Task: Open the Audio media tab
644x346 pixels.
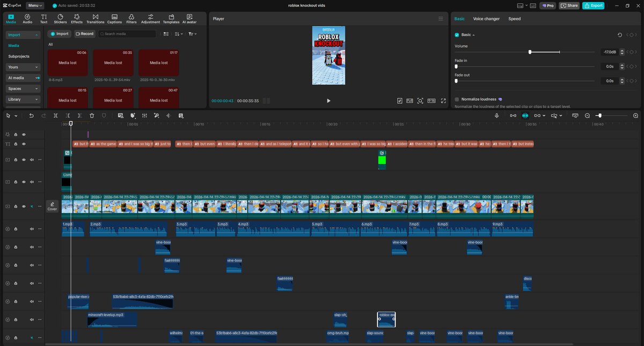Action: (x=27, y=19)
